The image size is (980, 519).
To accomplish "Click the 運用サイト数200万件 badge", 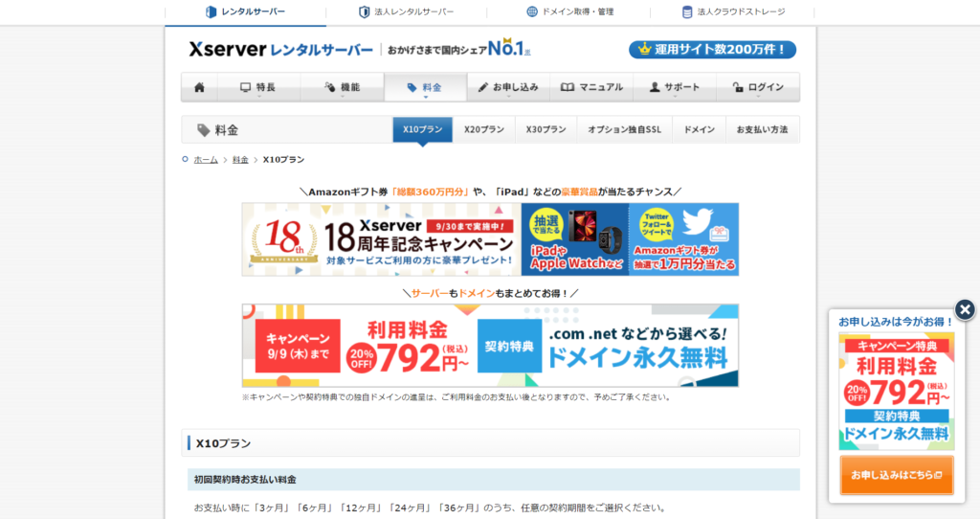I will [712, 50].
